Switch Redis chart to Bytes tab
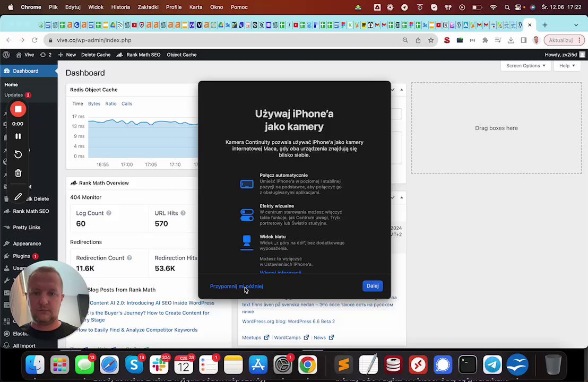 click(x=94, y=104)
